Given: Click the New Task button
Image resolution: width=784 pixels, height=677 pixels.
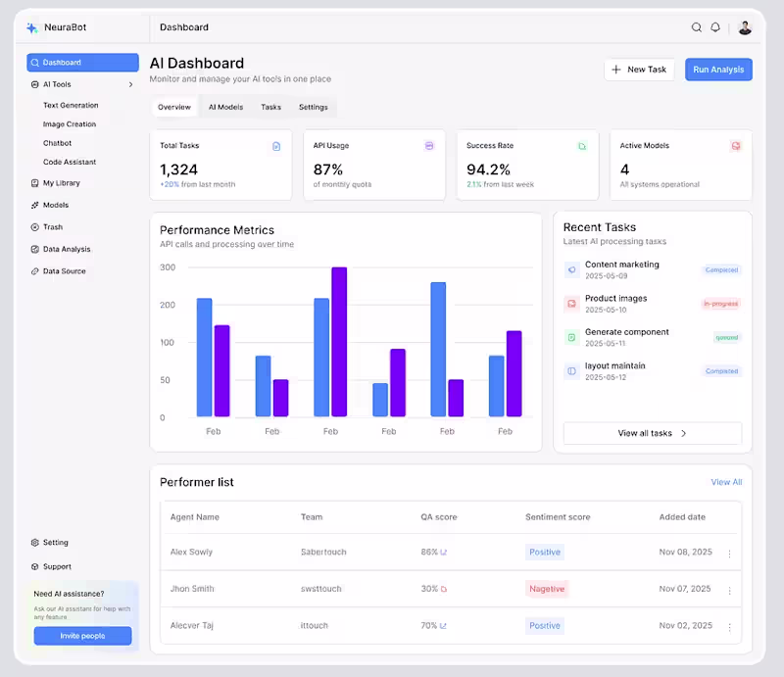Looking at the screenshot, I should [x=639, y=70].
